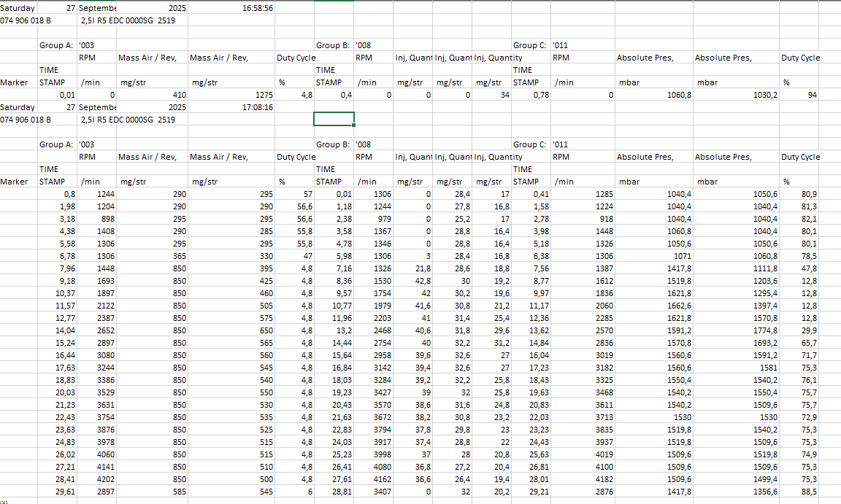Select the Group A RPM value 4202
841x504 pixels.
click(101, 479)
